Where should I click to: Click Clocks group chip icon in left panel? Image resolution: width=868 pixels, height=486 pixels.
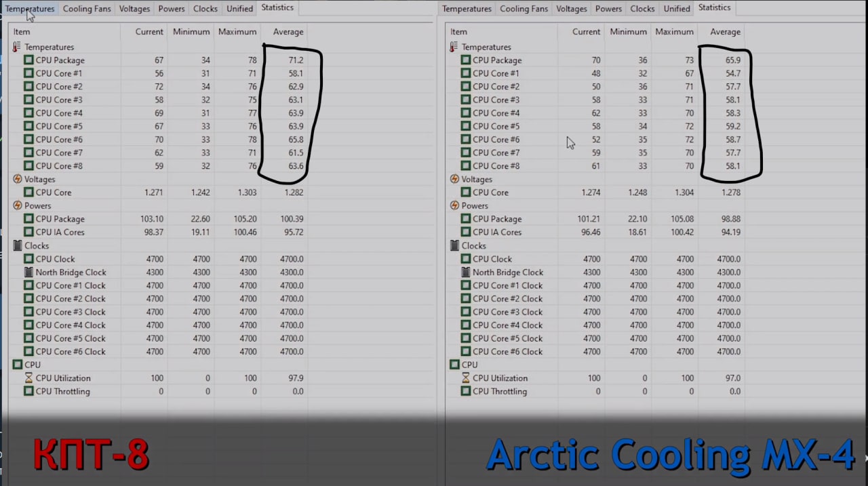(17, 245)
